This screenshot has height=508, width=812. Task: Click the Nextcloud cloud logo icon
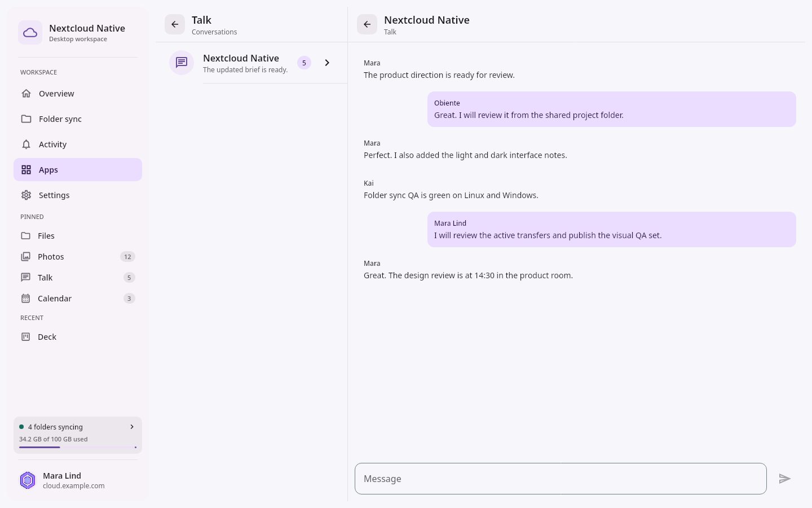pos(30,33)
